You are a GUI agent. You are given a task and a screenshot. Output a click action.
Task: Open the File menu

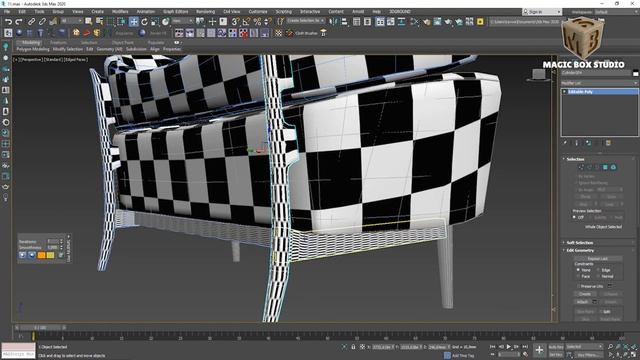[7, 11]
